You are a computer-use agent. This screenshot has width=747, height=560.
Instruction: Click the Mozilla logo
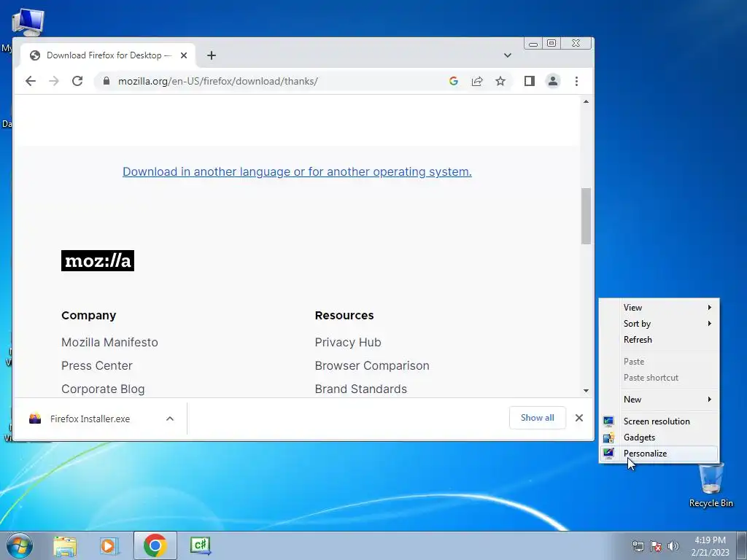[98, 260]
